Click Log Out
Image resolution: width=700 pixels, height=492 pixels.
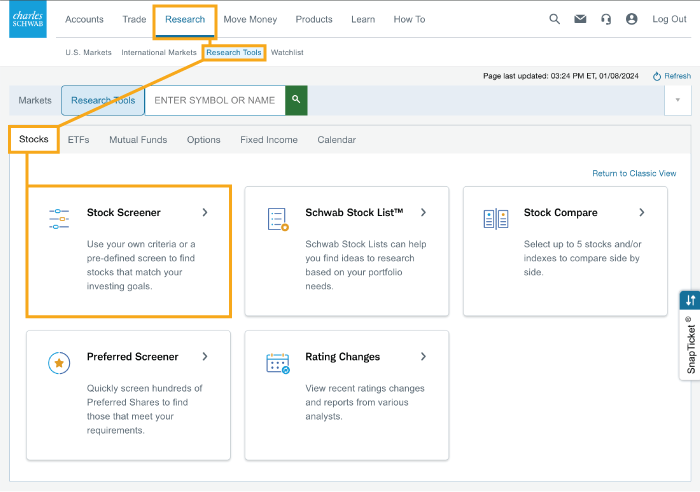tap(669, 19)
